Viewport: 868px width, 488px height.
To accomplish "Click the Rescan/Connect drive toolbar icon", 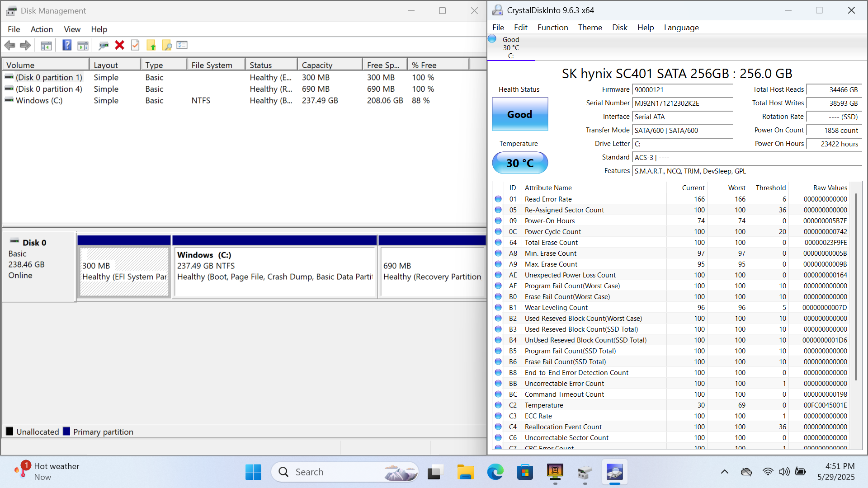I will tap(104, 45).
